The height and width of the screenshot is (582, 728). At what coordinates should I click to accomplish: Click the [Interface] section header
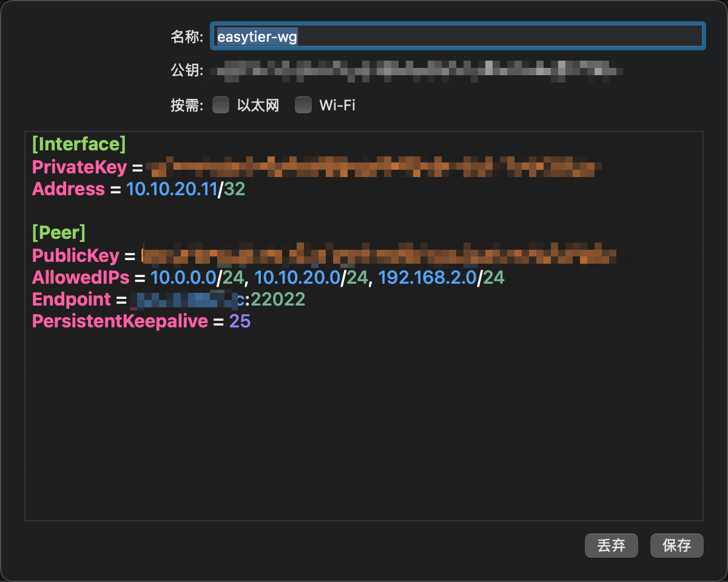(78, 144)
